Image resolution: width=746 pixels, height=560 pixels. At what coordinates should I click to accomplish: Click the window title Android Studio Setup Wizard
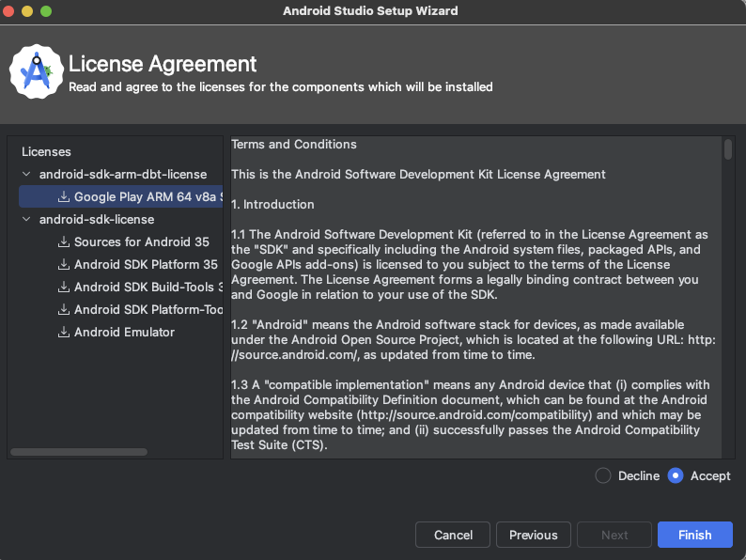tap(370, 11)
